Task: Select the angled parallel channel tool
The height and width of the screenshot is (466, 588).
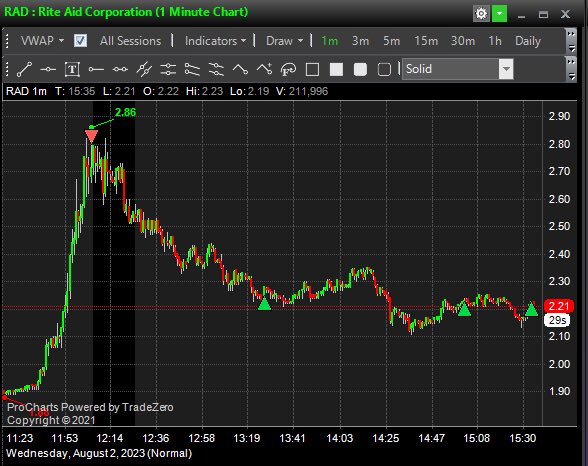Action: pos(192,69)
